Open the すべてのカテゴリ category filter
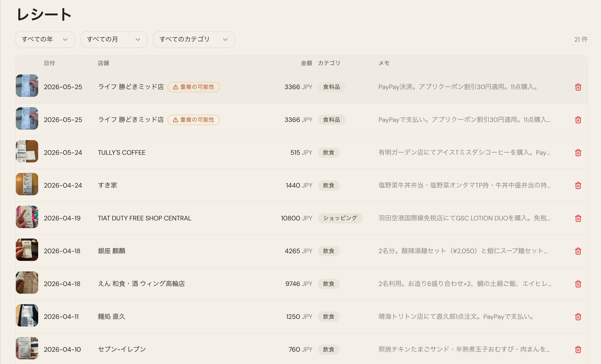Viewport: 601px width, 364px height. [x=194, y=40]
